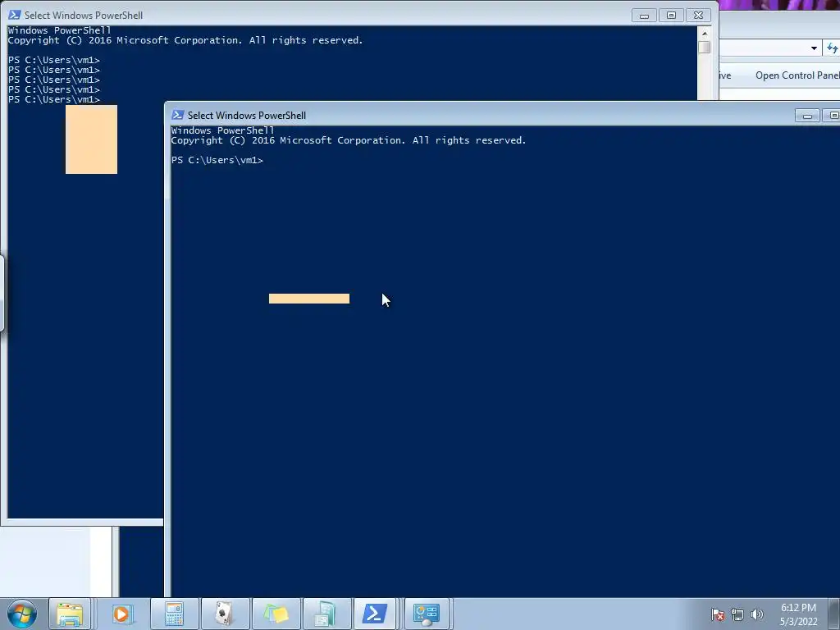840x630 pixels.
Task: Click PowerShell icon in front window title bar
Action: pyautogui.click(x=177, y=115)
